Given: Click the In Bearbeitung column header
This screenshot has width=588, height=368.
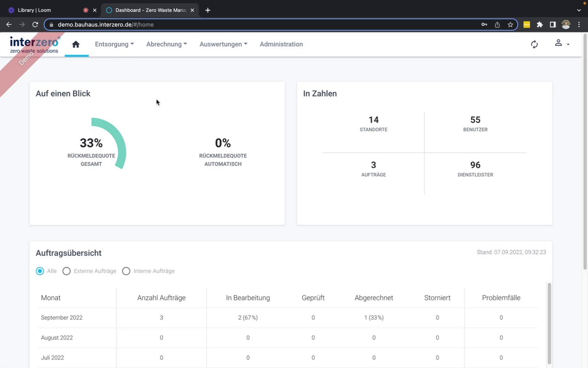Looking at the screenshot, I should [248, 298].
